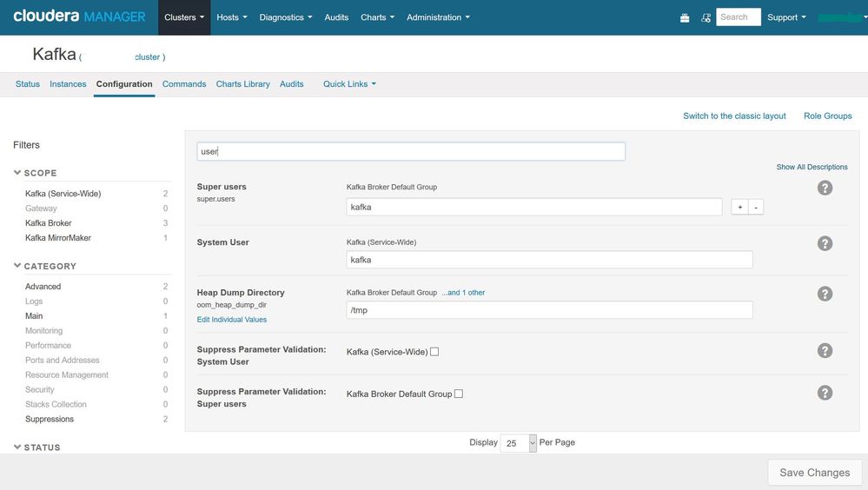Image resolution: width=868 pixels, height=490 pixels.
Task: Show help for Super users setting
Action: click(825, 188)
